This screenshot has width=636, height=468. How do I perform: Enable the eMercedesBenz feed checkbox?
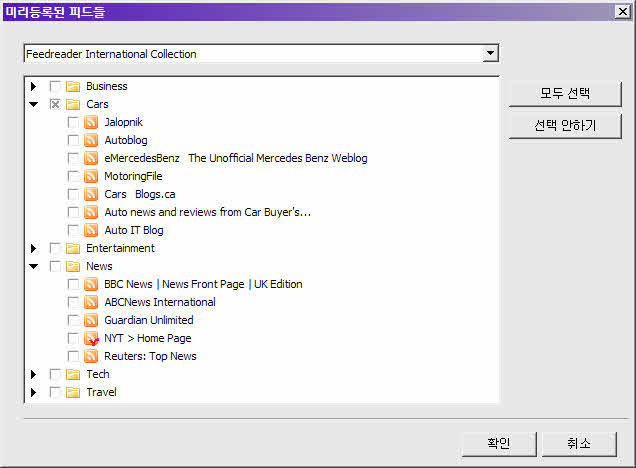pyautogui.click(x=73, y=158)
